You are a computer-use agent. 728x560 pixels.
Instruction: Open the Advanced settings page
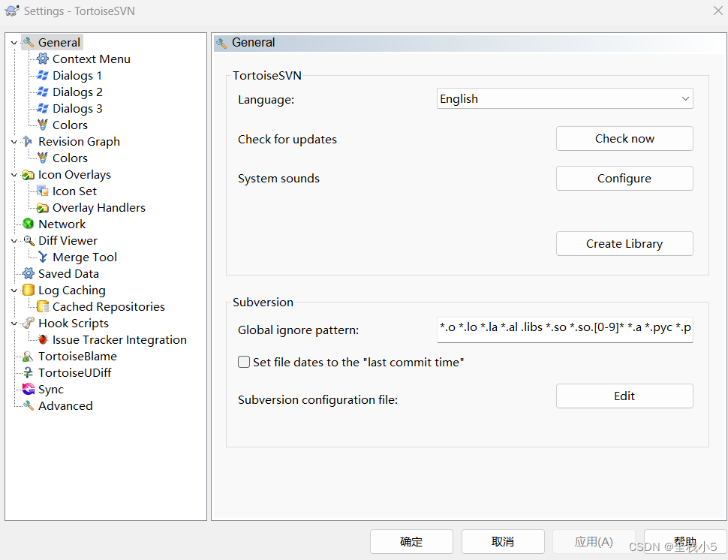[65, 405]
